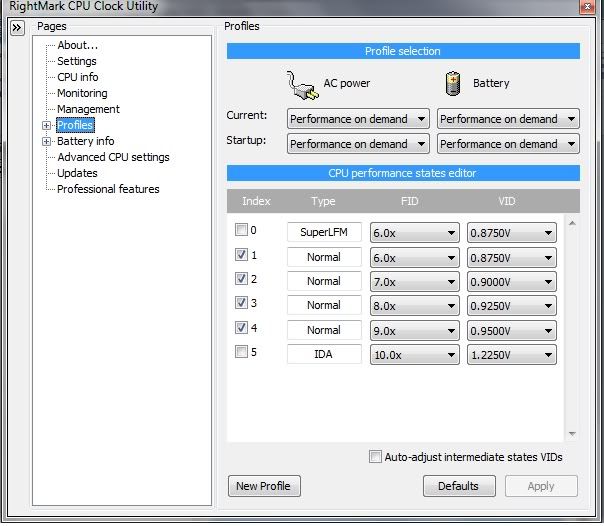Screen dimensions: 604x526
Task: Click the AC power plug icon
Action: pyautogui.click(x=302, y=85)
